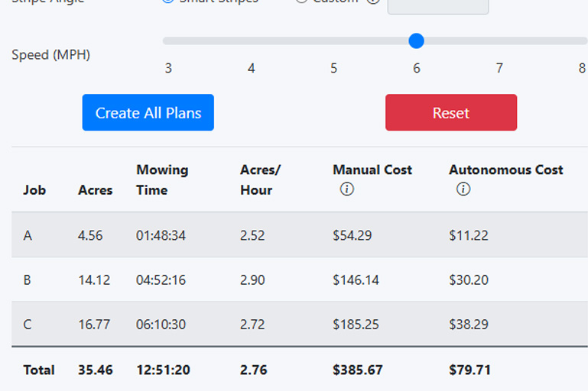Click total mowing time 12:51:20
Viewport: 588px width, 391px height.
pyautogui.click(x=163, y=370)
